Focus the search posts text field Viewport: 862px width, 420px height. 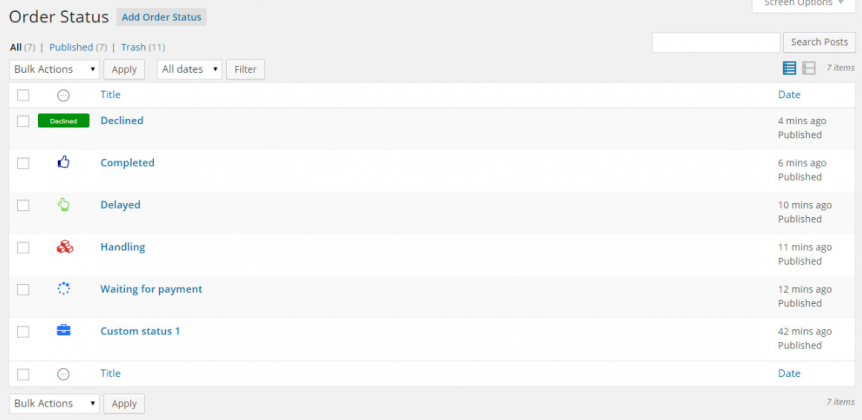pos(715,42)
